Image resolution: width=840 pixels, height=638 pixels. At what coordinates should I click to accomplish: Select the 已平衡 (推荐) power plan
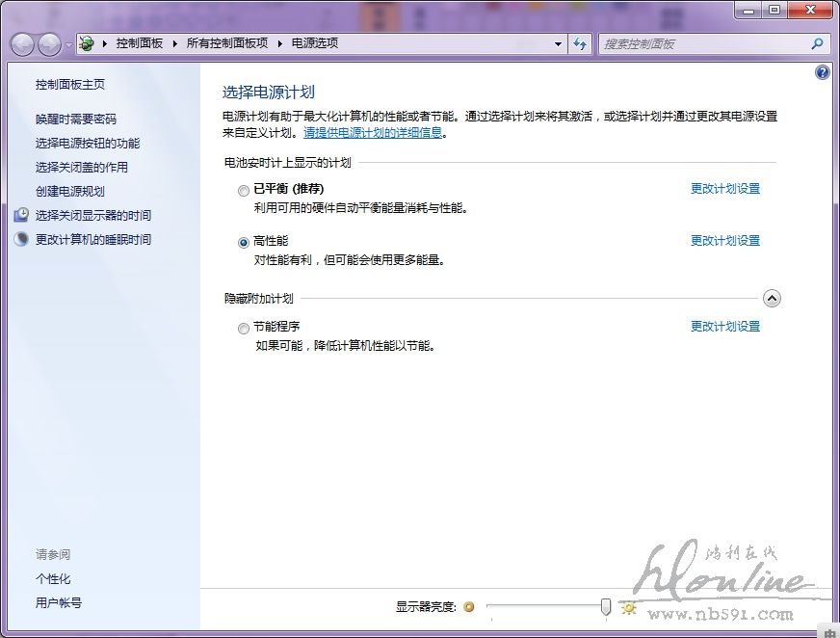pyautogui.click(x=244, y=191)
